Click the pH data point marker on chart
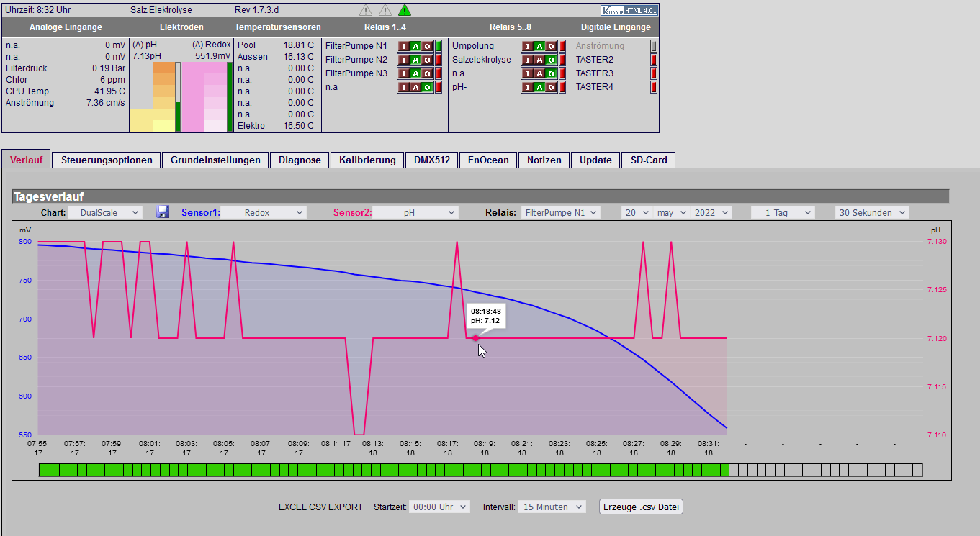 (x=475, y=338)
